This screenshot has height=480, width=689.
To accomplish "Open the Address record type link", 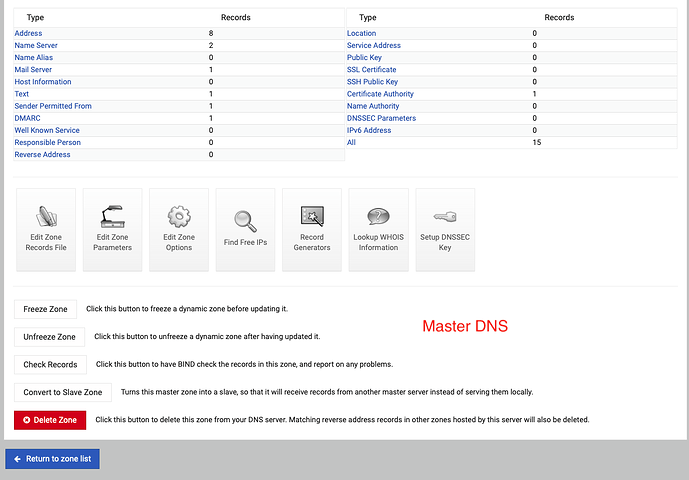I will click(x=28, y=33).
